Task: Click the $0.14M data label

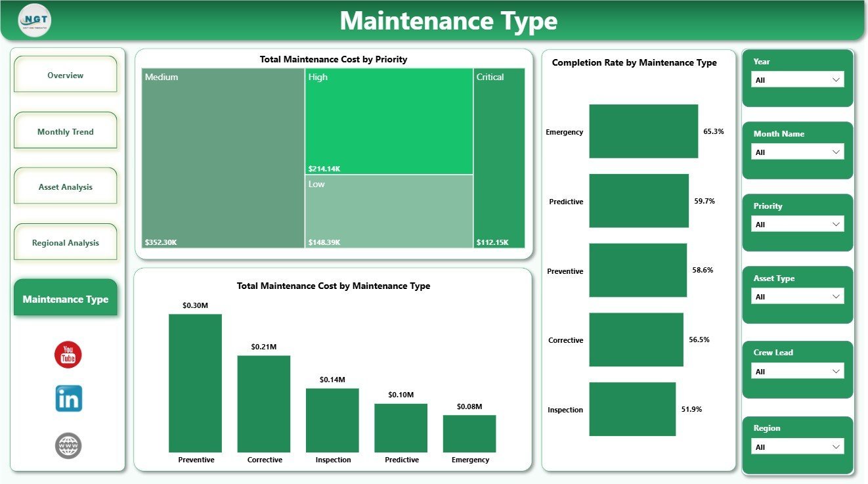Action: (332, 380)
